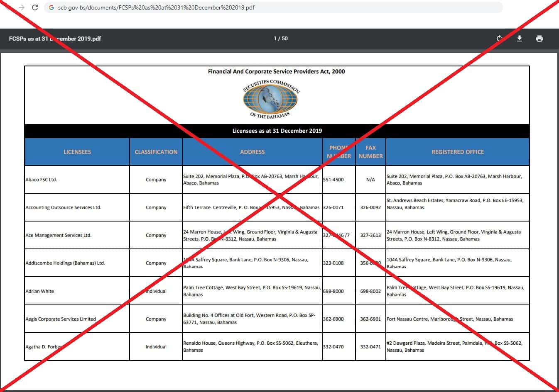Select the licensee 'Abaco FSC Ltd.'

coord(41,180)
